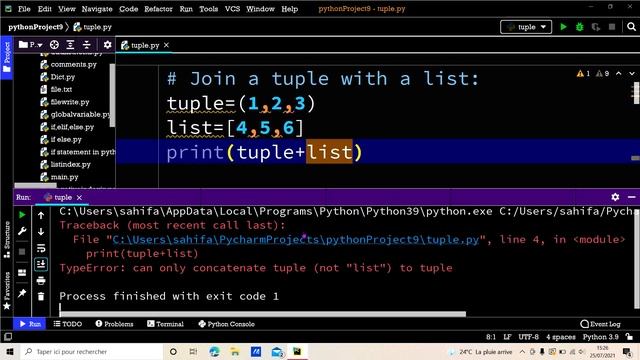
Task: Click the Run console horizontal scrollbar
Action: 262,314
